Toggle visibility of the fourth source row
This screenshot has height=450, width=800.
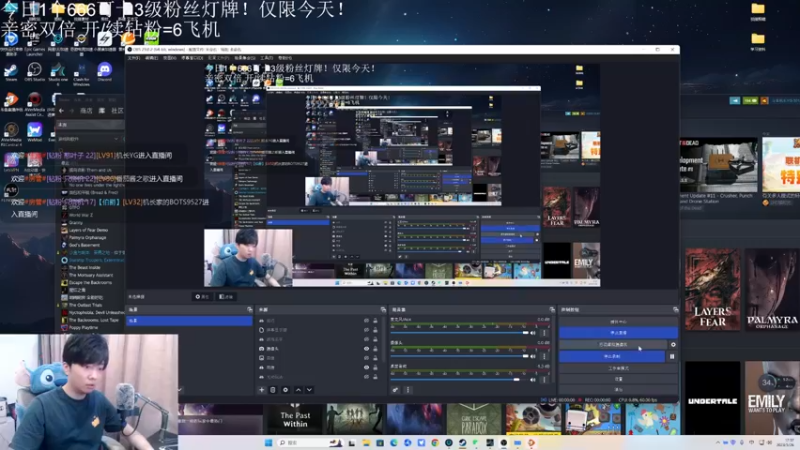pos(366,348)
